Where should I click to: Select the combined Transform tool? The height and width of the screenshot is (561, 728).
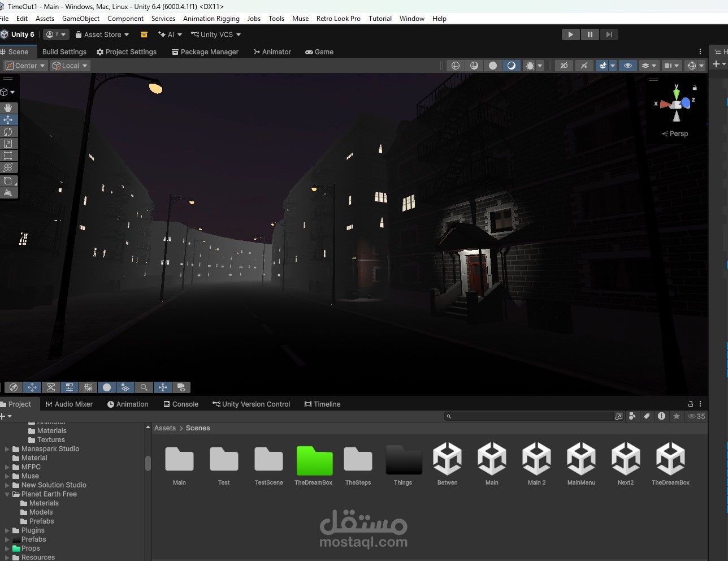(8, 167)
